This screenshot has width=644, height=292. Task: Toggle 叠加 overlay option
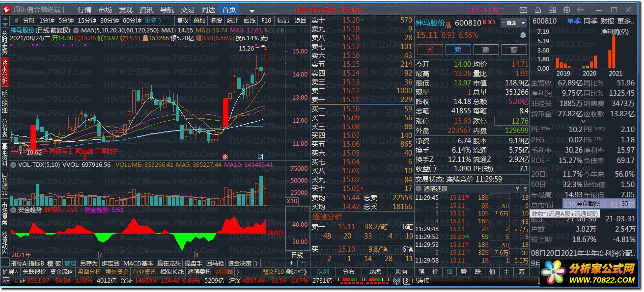tap(199, 21)
